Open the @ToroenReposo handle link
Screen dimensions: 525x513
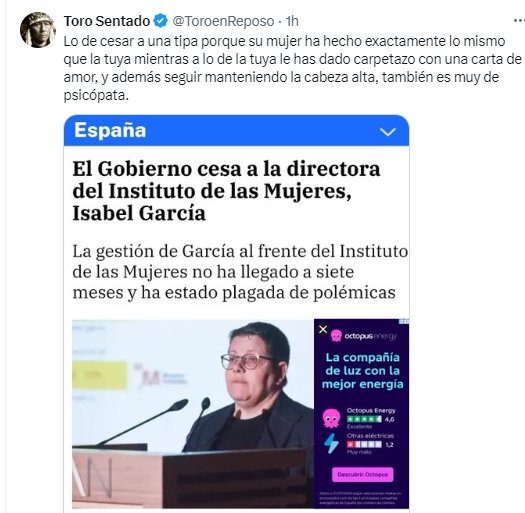pos(223,21)
